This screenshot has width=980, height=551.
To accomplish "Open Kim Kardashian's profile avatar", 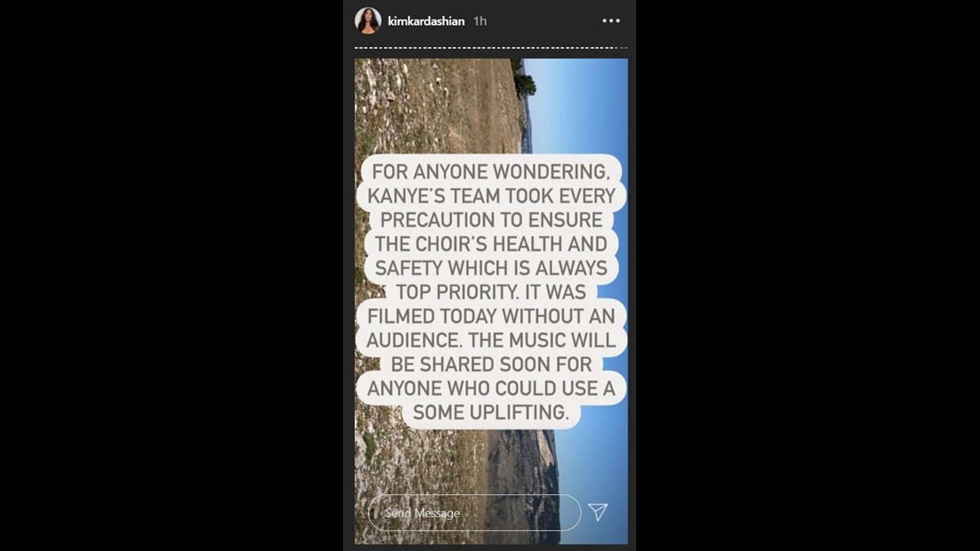I will [368, 21].
